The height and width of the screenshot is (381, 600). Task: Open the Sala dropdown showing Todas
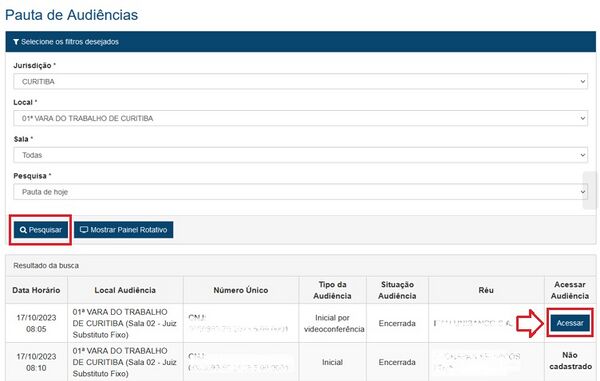(x=300, y=155)
